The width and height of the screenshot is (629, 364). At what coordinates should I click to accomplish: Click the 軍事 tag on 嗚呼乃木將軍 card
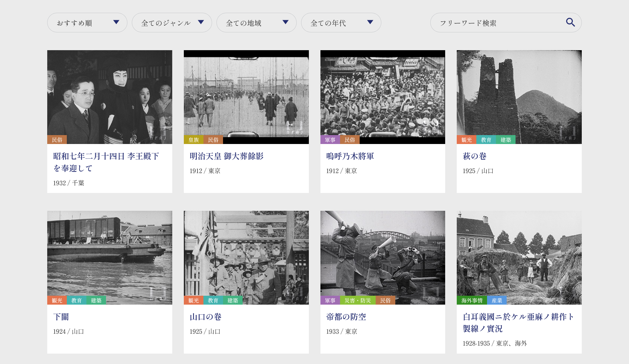(330, 140)
